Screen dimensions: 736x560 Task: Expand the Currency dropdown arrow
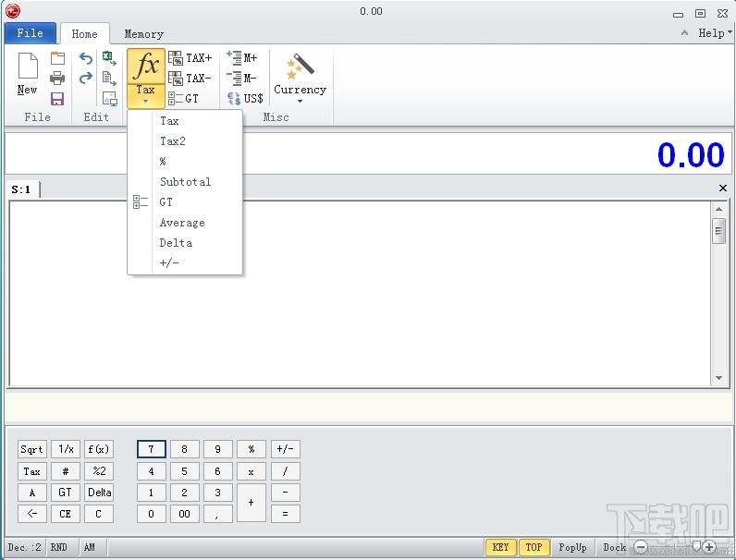coord(300,102)
